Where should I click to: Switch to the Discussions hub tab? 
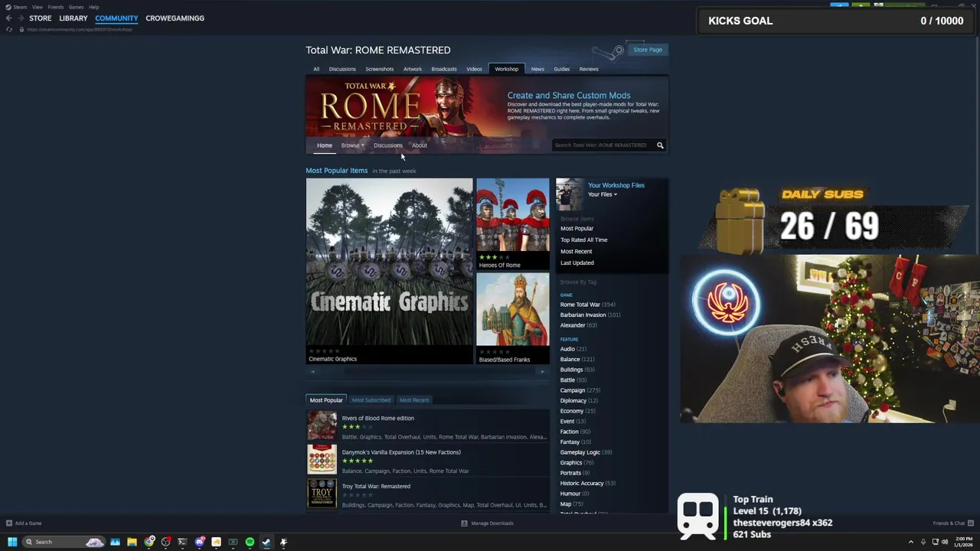(x=342, y=69)
